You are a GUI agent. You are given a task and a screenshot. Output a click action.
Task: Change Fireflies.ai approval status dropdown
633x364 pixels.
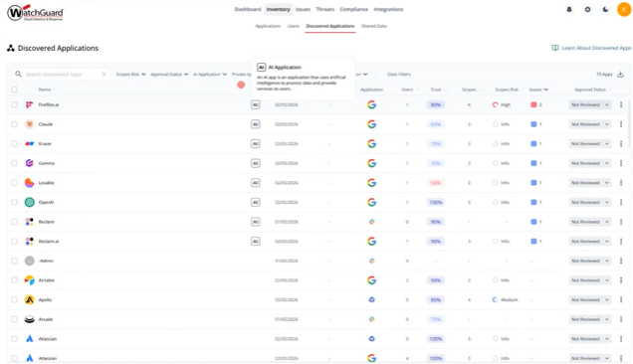tap(590, 104)
